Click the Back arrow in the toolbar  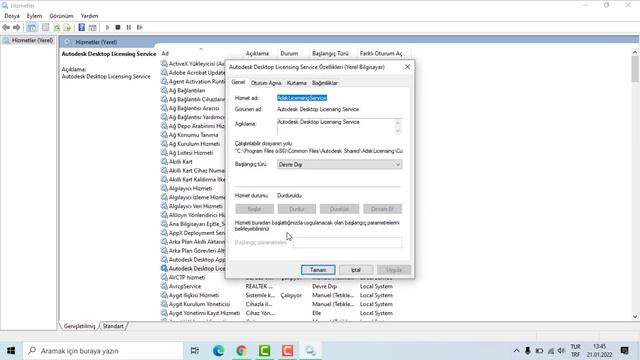(x=6, y=27)
